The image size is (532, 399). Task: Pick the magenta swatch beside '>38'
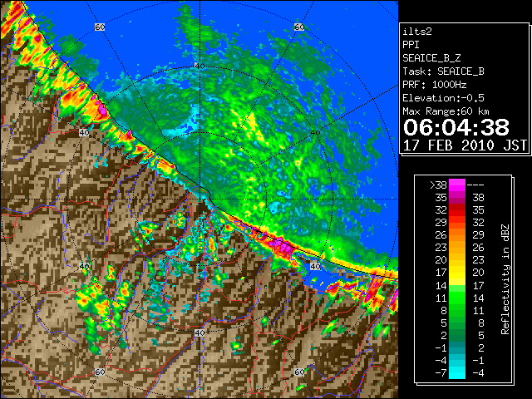[457, 185]
